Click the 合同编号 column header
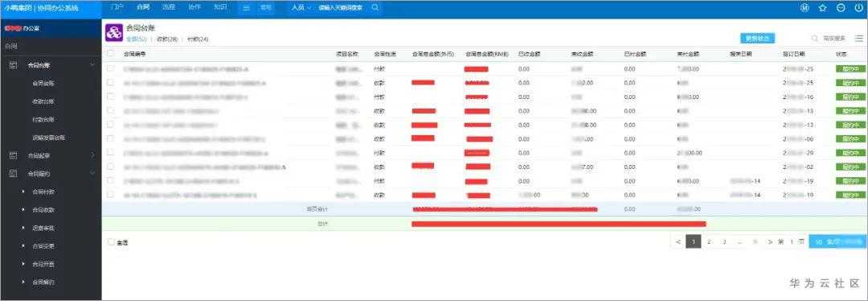This screenshot has height=301, width=868. 135,54
